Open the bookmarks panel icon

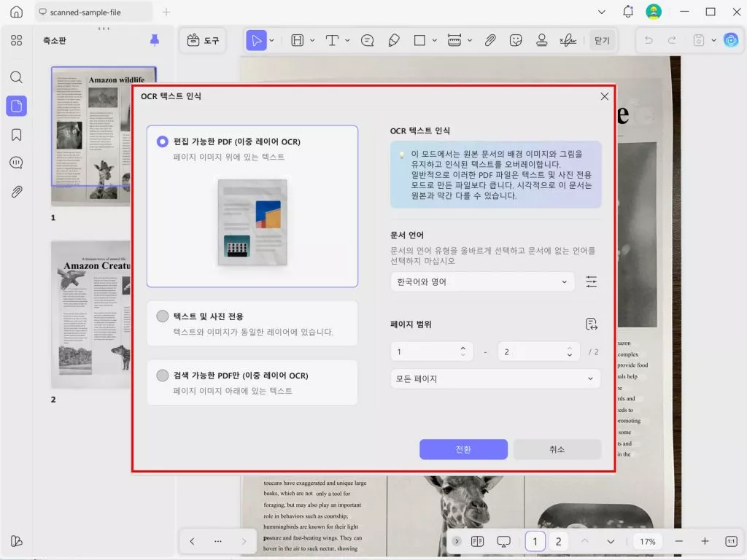[16, 135]
